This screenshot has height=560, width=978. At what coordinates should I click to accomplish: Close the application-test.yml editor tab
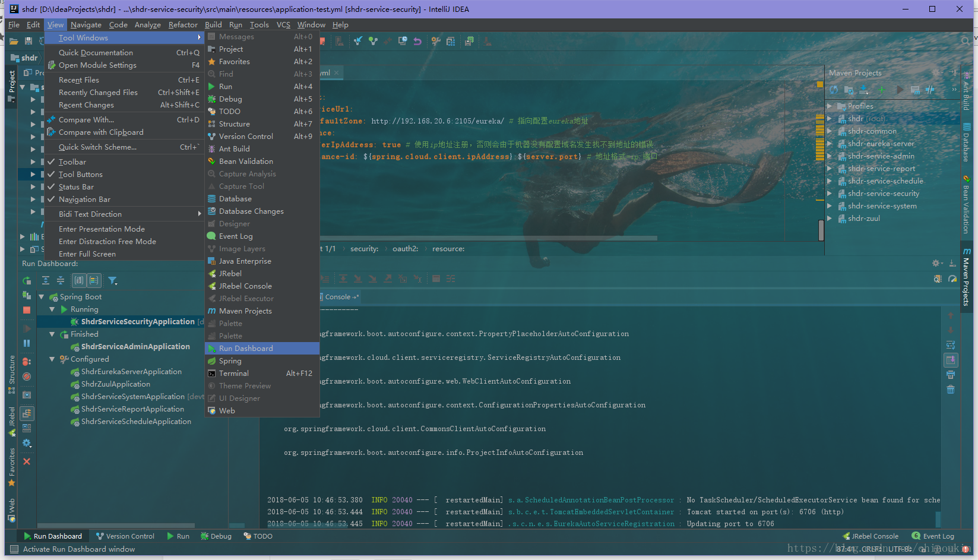[x=336, y=73]
